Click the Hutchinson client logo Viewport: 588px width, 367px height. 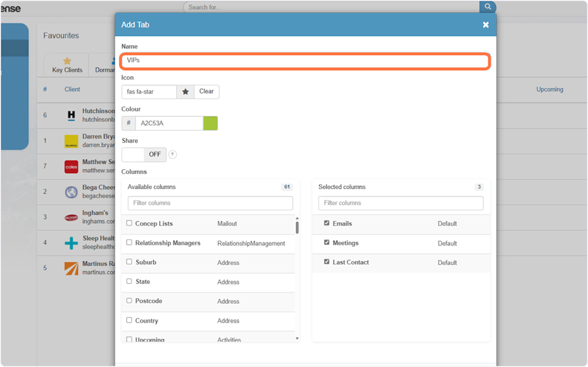click(71, 116)
